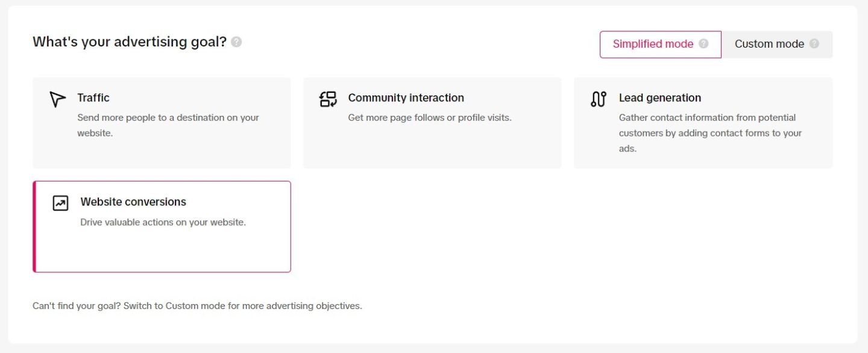Click the help icon beside advertising goal heading

[x=236, y=42]
